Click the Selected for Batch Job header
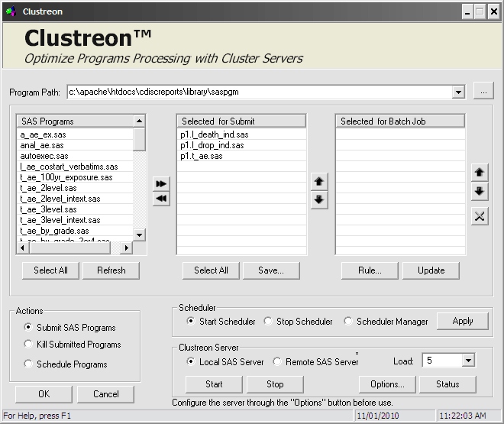 (400, 121)
